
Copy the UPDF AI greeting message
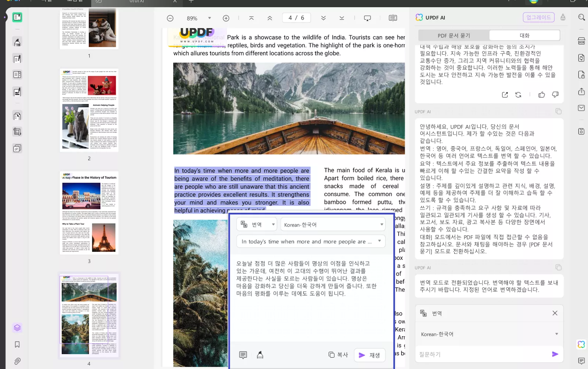[559, 111]
